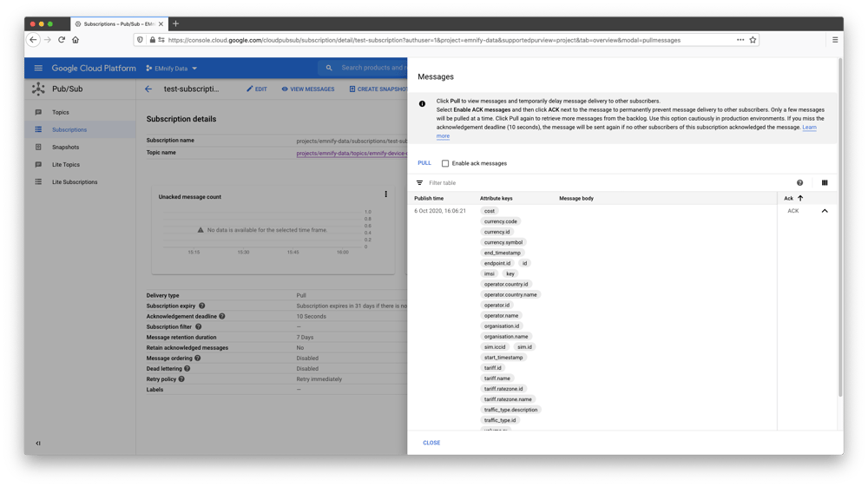This screenshot has width=868, height=487.
Task: Go back with the subscription back arrow
Action: tap(148, 89)
